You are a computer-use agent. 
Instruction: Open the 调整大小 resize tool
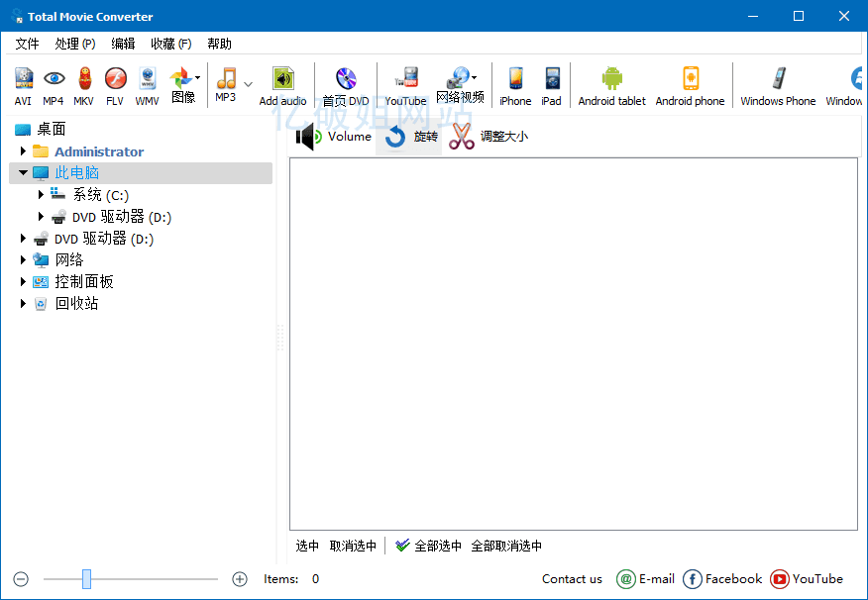488,136
